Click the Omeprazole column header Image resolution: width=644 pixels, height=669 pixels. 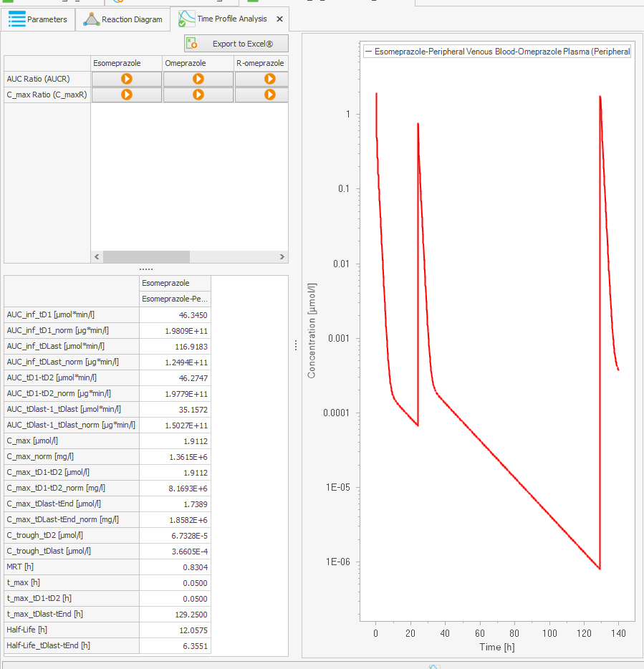tap(198, 63)
